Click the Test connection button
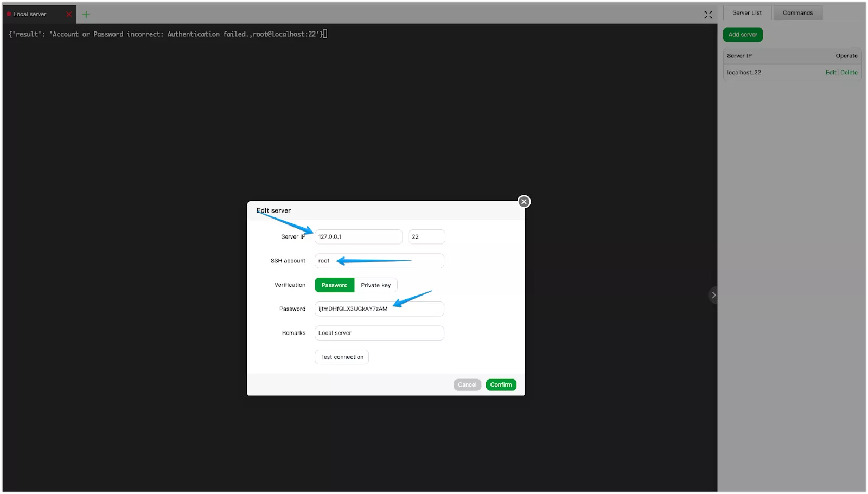 [341, 357]
